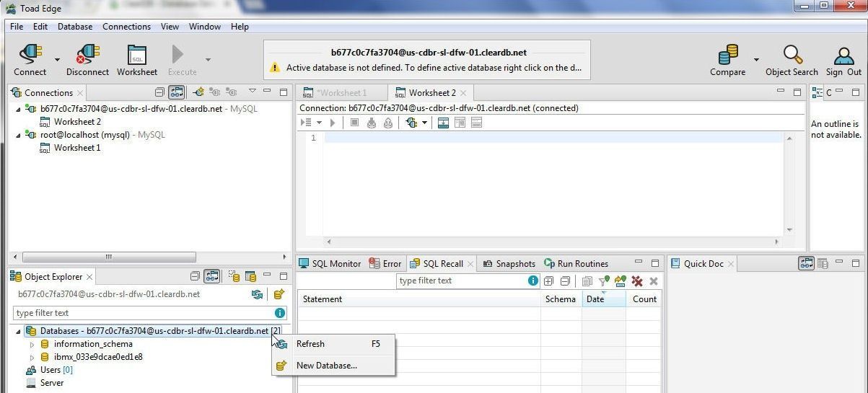Click the SQL Recall expand all icon
Image resolution: width=868 pixels, height=393 pixels.
549,281
